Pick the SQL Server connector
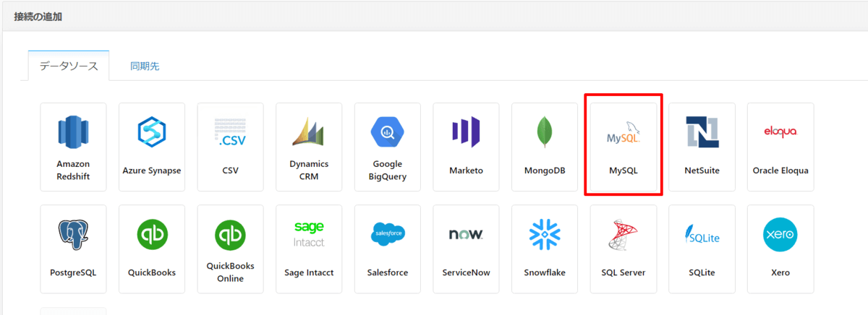This screenshot has width=868, height=315. (x=624, y=249)
